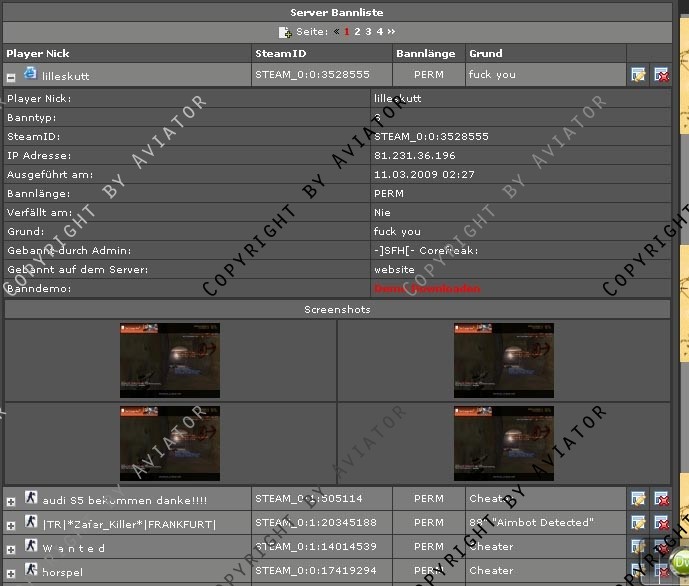Click delete icon in audi S5 row

[661, 498]
